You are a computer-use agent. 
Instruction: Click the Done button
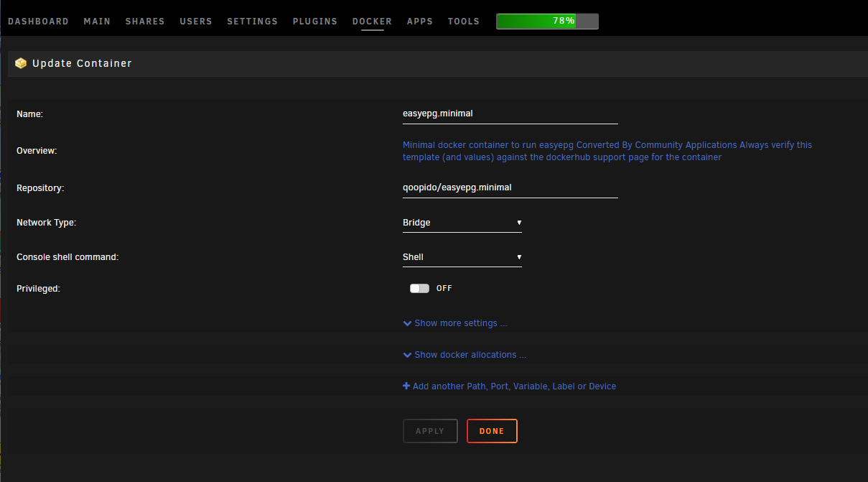pyautogui.click(x=492, y=431)
